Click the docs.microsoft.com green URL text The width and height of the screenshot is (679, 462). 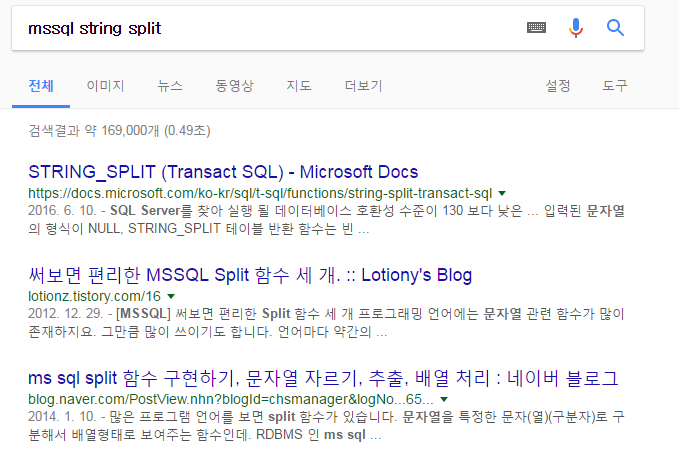click(260, 193)
